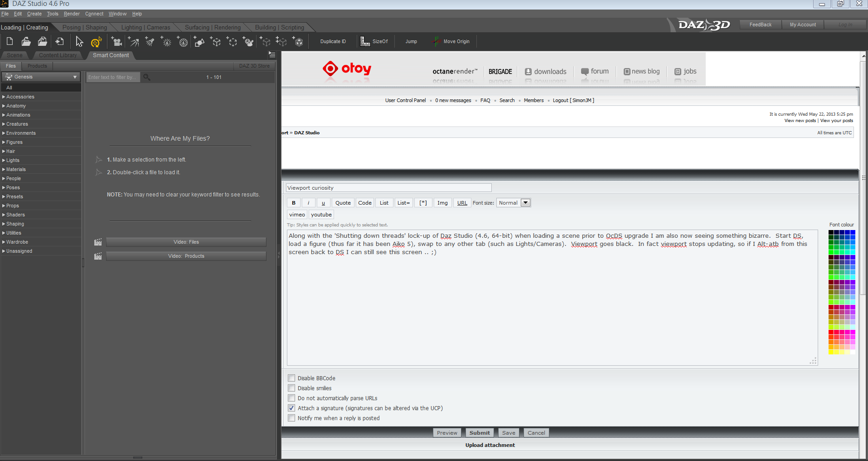Tick the Disable smilies checkbox
This screenshot has height=461, width=868.
(291, 388)
